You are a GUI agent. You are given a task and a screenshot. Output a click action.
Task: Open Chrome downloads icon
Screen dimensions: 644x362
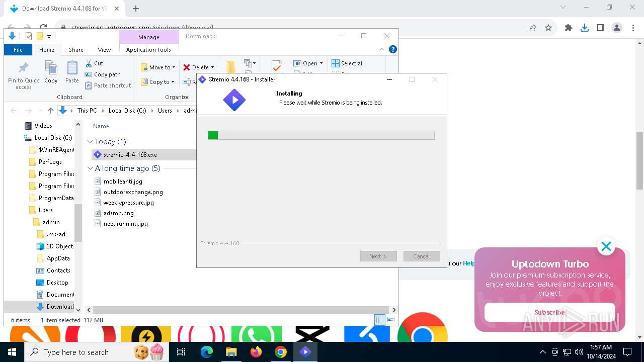pyautogui.click(x=585, y=28)
